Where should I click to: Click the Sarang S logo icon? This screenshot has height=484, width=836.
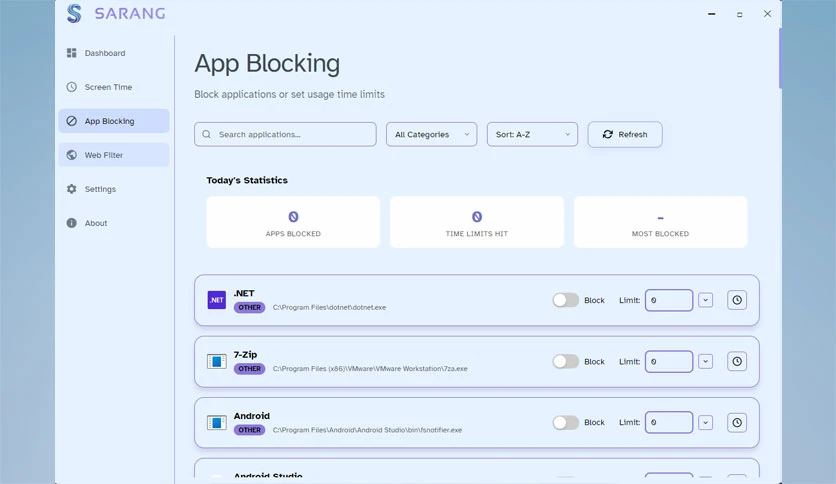point(74,14)
